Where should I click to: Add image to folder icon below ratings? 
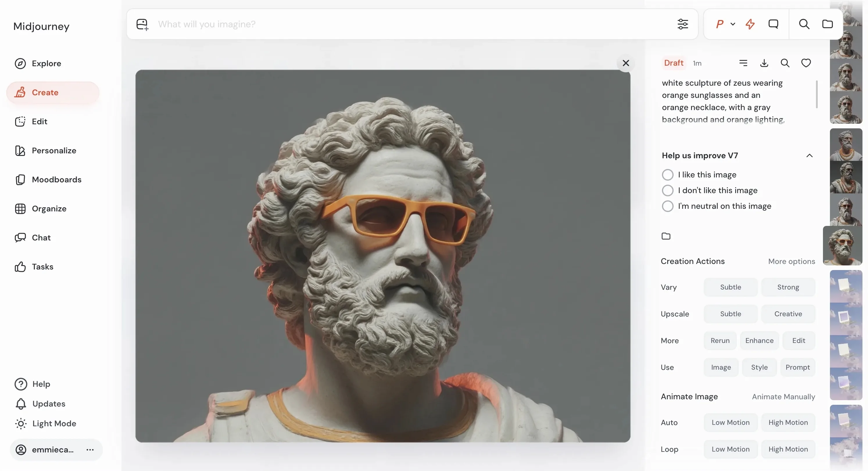point(666,236)
